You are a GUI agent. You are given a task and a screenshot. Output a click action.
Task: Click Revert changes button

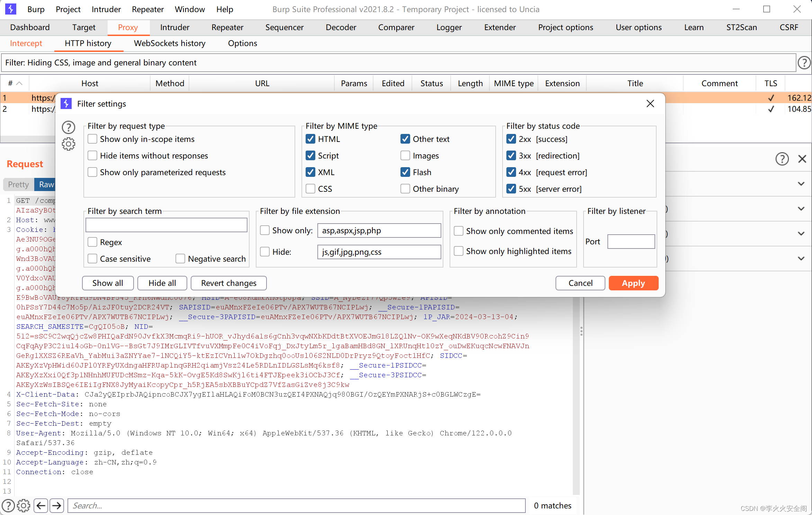pyautogui.click(x=229, y=283)
